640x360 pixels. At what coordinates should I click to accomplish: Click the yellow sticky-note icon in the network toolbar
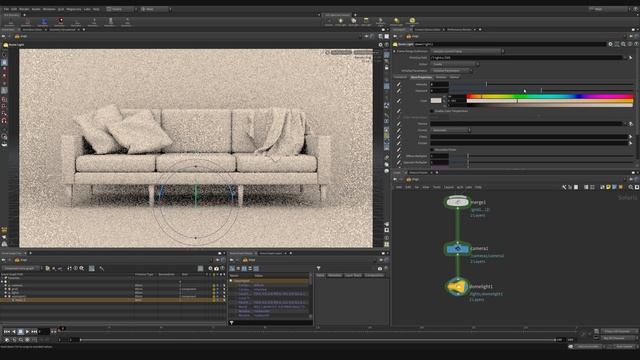(x=608, y=187)
